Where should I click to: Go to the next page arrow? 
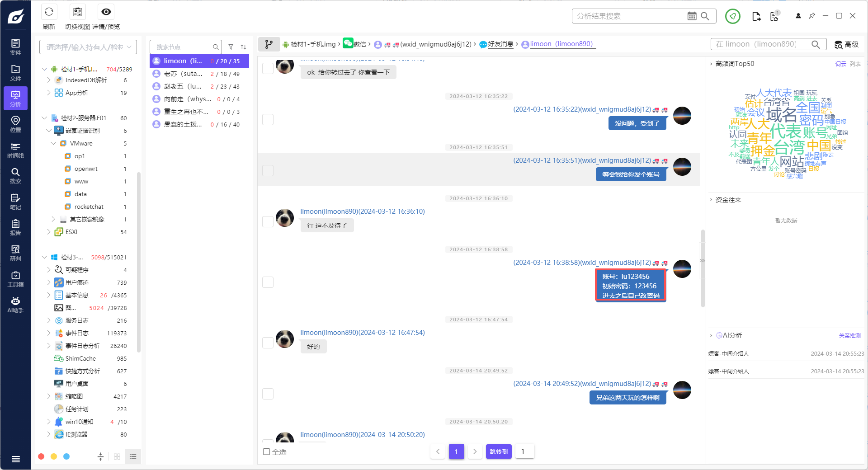click(475, 451)
